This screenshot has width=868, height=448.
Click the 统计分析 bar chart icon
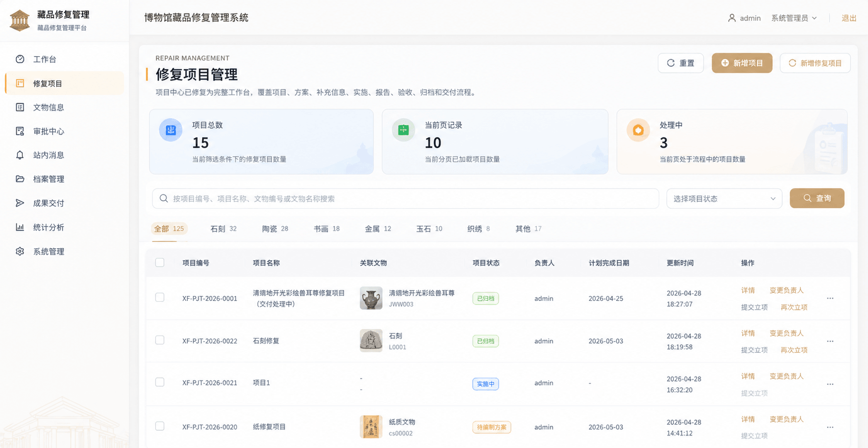20,227
